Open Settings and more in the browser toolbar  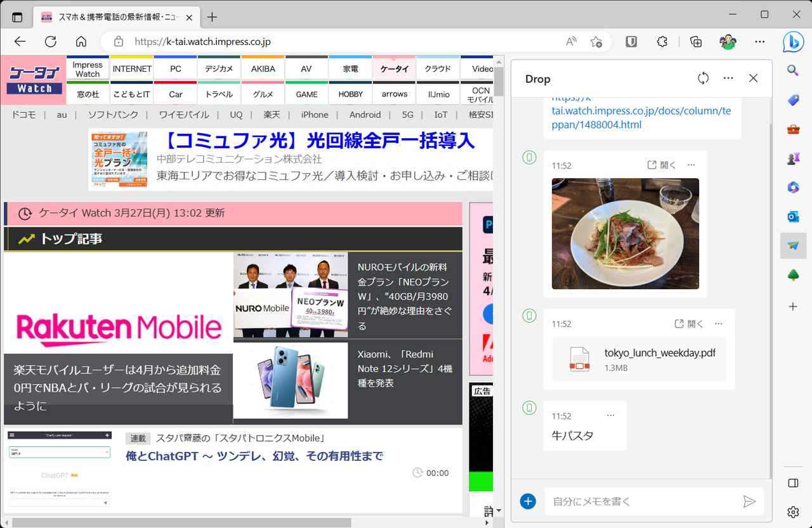(x=759, y=41)
